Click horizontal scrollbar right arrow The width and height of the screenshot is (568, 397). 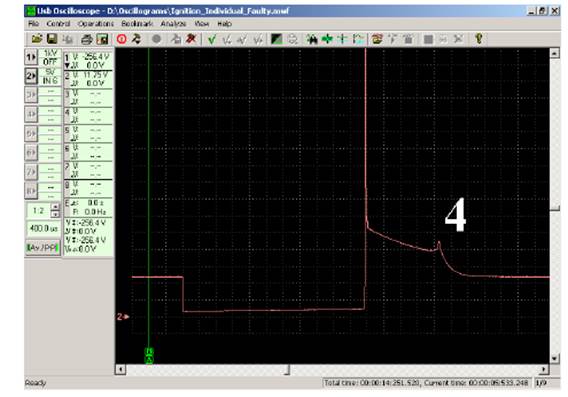(x=544, y=369)
